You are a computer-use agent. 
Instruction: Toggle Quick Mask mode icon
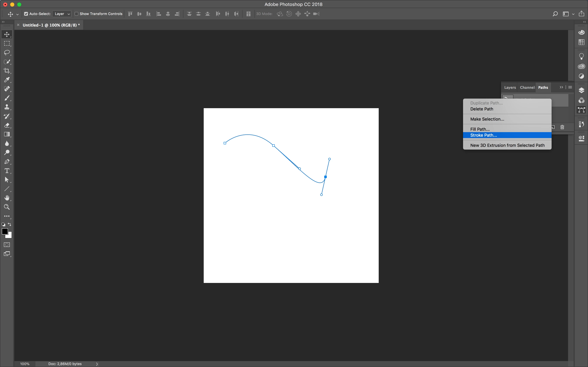click(7, 245)
